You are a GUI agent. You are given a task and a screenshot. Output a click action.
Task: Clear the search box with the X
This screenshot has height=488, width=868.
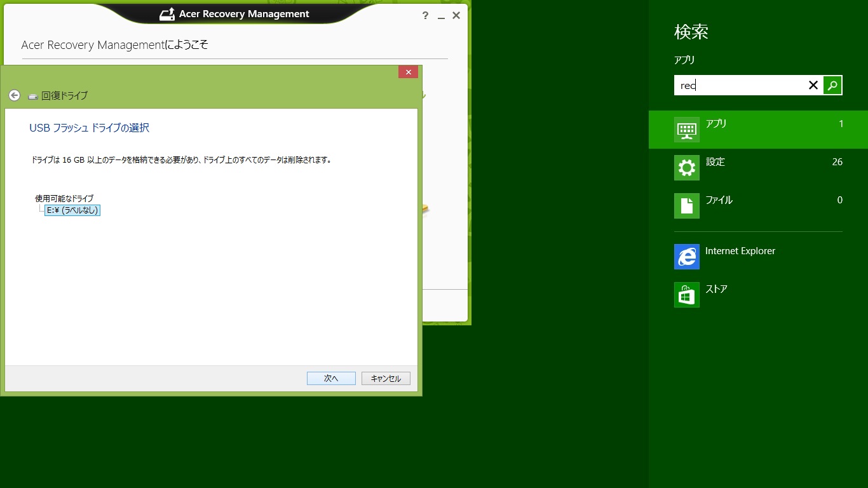(813, 85)
